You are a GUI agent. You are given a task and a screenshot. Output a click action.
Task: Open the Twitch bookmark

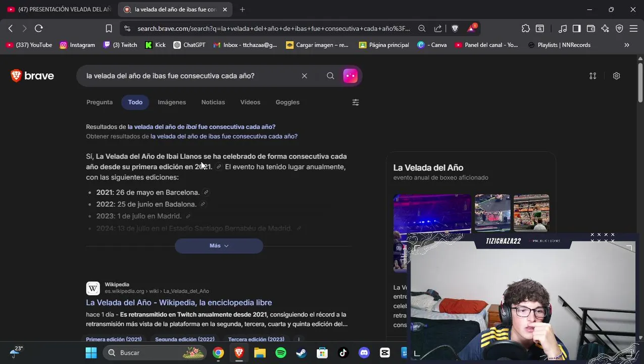(120, 45)
